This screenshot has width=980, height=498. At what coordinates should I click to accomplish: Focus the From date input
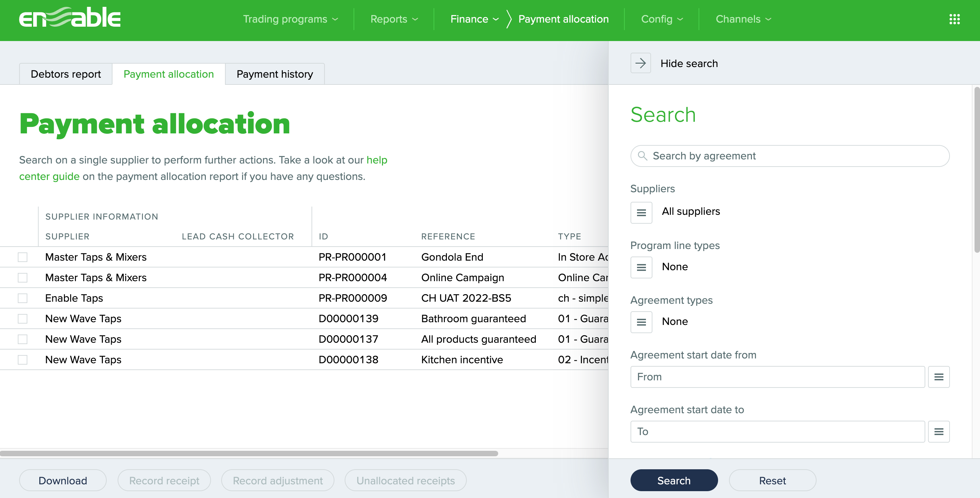777,377
